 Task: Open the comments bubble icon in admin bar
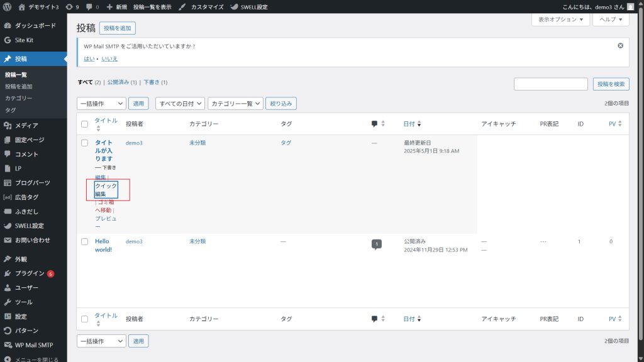(92, 7)
